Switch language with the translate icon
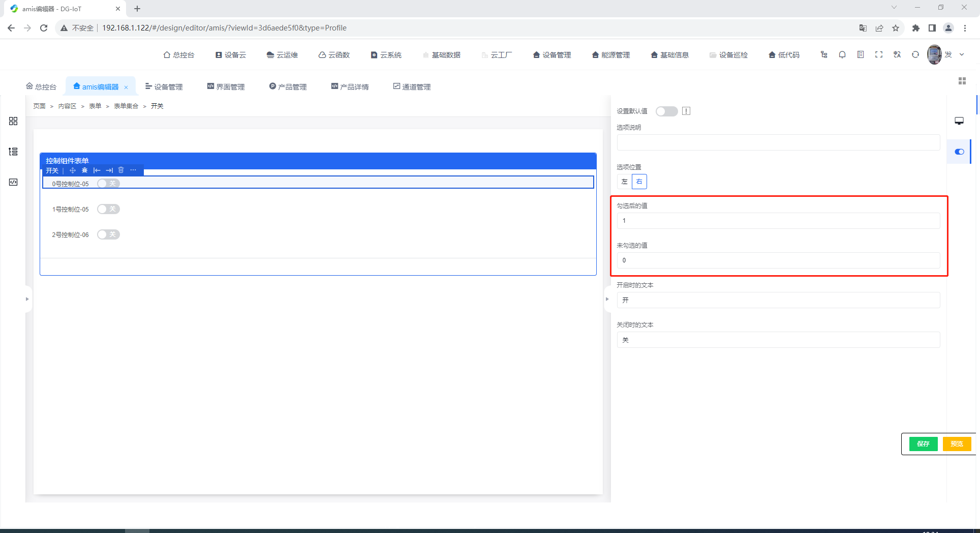Viewport: 980px width, 533px height. [897, 54]
